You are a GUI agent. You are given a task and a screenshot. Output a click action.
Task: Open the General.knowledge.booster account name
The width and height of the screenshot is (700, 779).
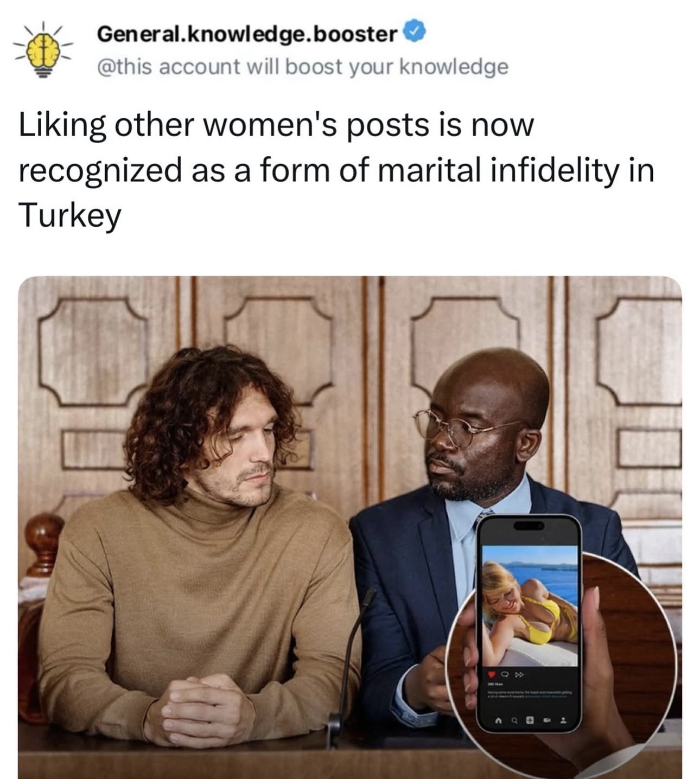pos(247,34)
